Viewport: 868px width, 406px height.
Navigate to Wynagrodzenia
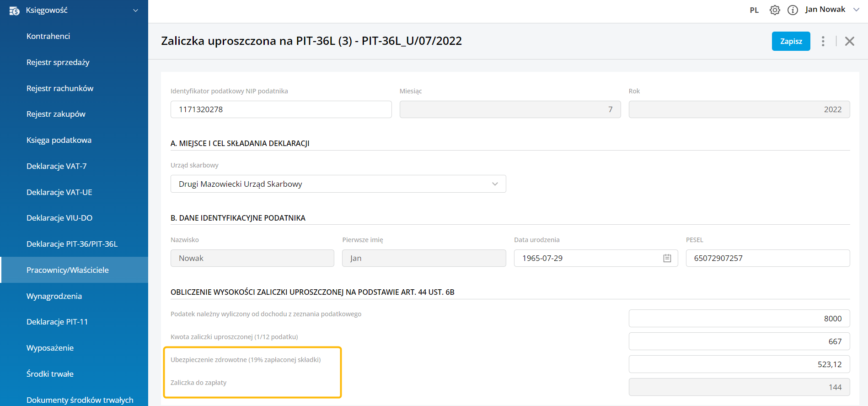point(54,296)
